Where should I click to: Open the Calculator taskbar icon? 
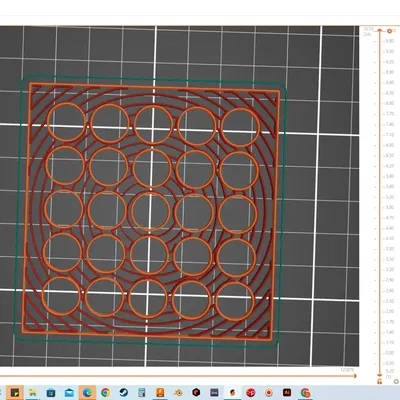pyautogui.click(x=142, y=392)
